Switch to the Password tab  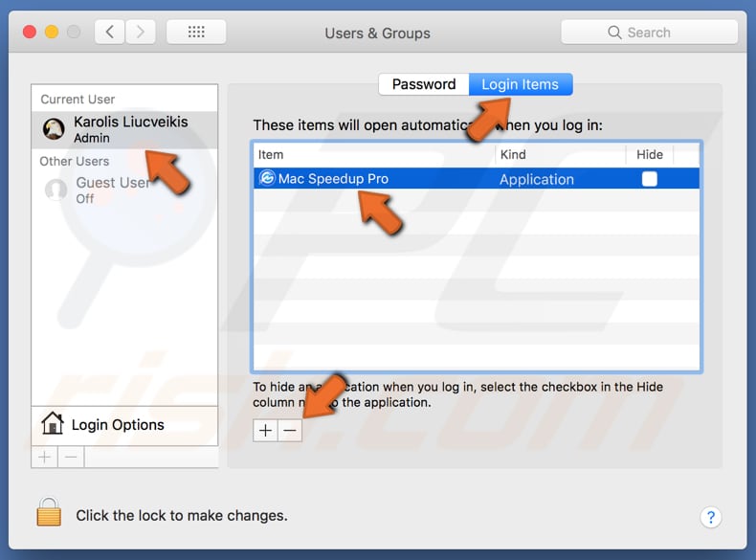(424, 84)
